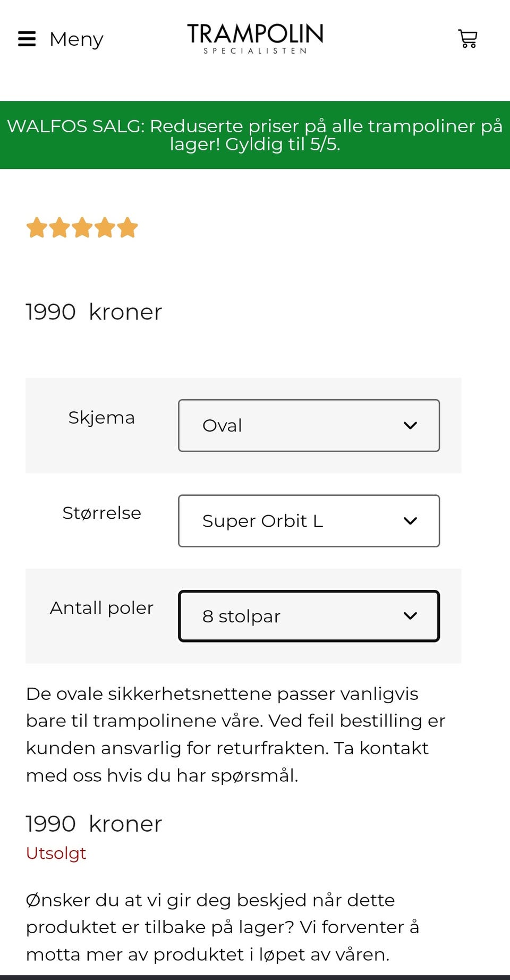The height and width of the screenshot is (980, 510).
Task: Click the first rating star
Action: coord(37,227)
